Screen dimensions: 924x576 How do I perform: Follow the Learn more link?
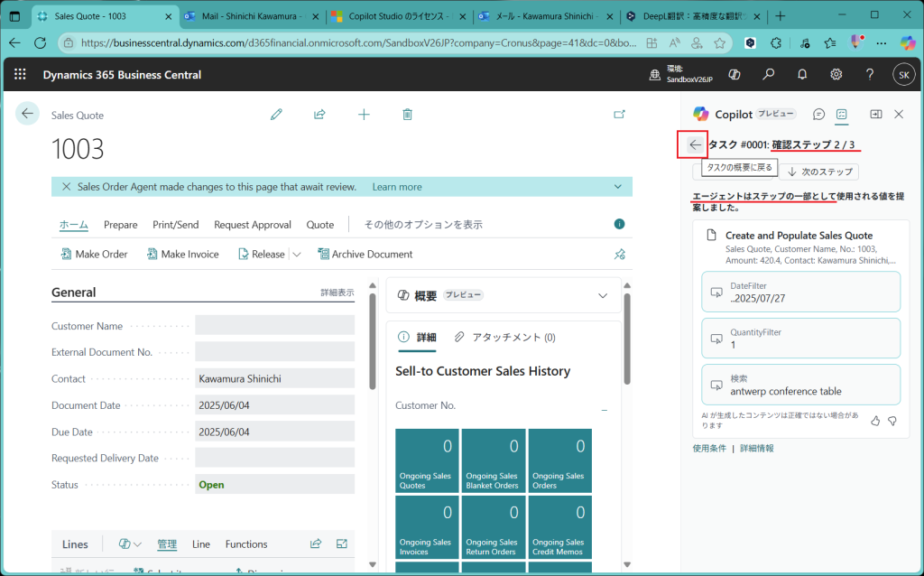(x=397, y=187)
